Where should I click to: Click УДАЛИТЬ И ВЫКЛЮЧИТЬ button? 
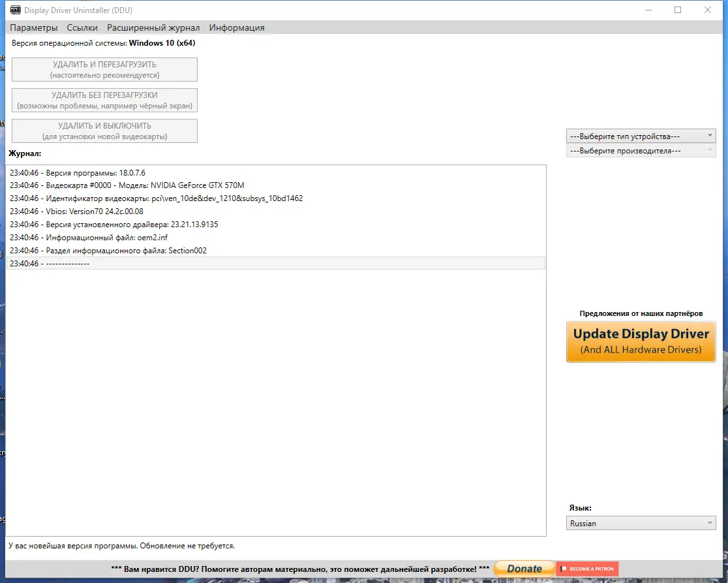(x=104, y=130)
